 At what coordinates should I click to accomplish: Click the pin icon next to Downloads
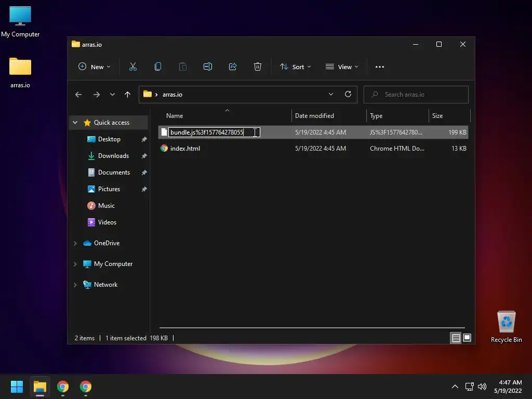(x=144, y=156)
